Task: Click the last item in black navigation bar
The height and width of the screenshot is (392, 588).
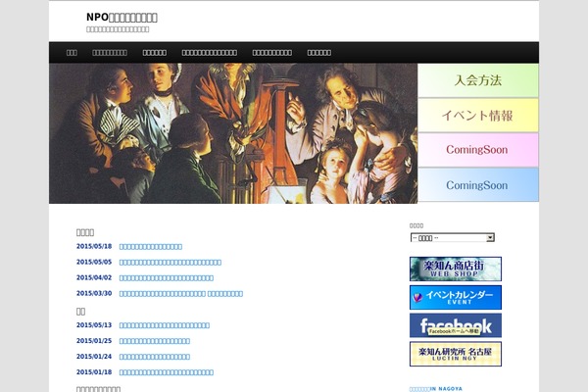Action: point(319,53)
